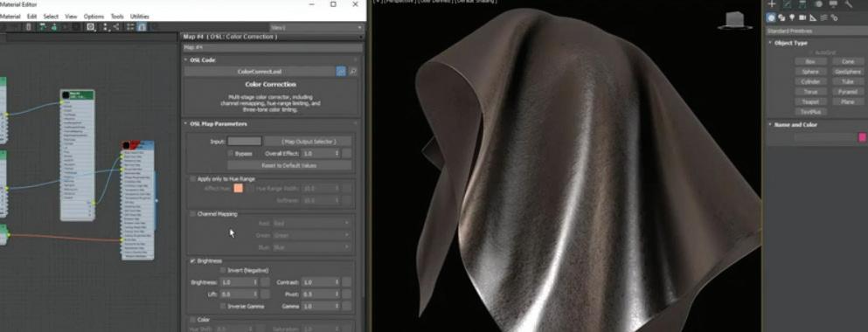The width and height of the screenshot is (868, 332).
Task: Enable the Invert (Negative) checkbox
Action: coord(223,271)
